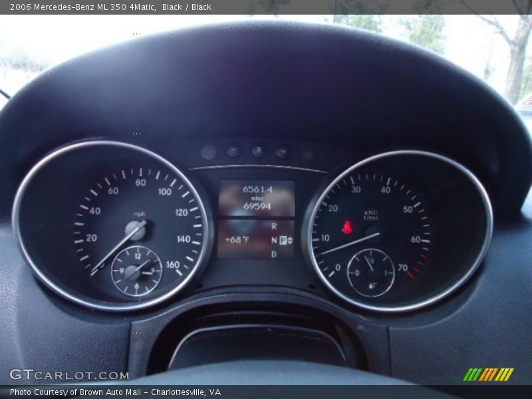This screenshot has height=399, width=532.
Task: Click the up/down arrows beside P
Action: tap(290, 240)
